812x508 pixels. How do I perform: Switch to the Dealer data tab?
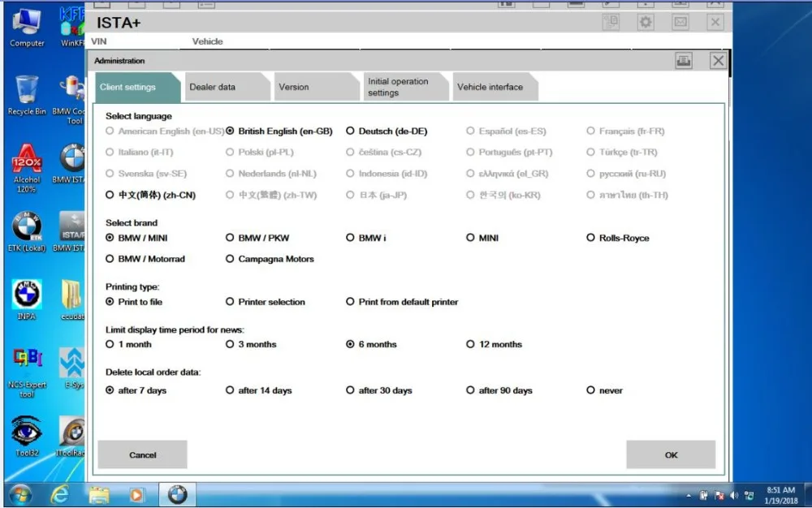[x=227, y=87]
